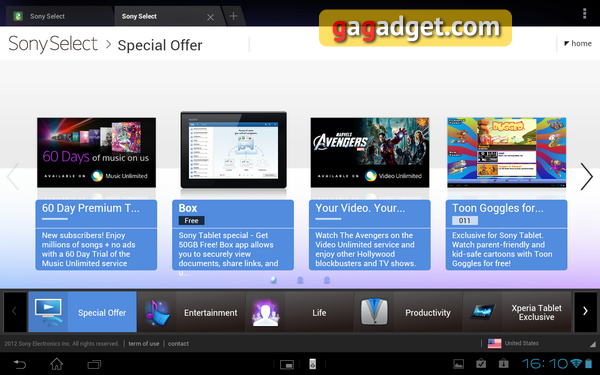Open the term of use link
The image size is (600, 375).
coord(144,344)
